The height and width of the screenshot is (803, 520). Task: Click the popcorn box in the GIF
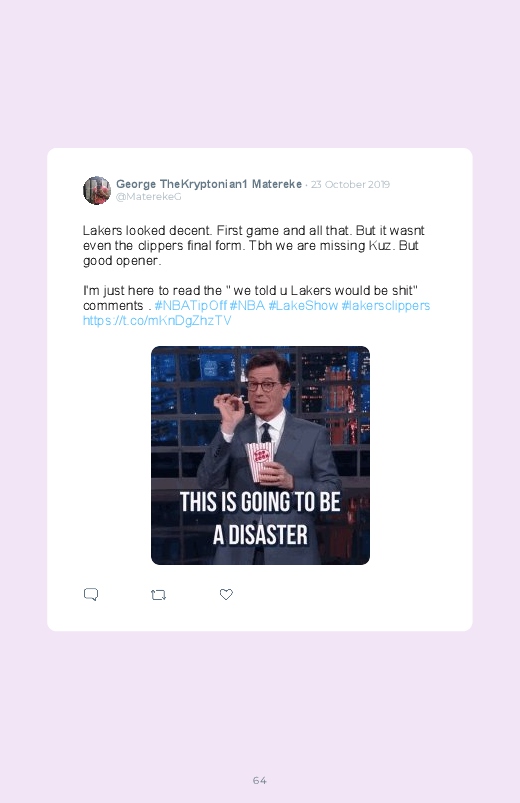(259, 461)
